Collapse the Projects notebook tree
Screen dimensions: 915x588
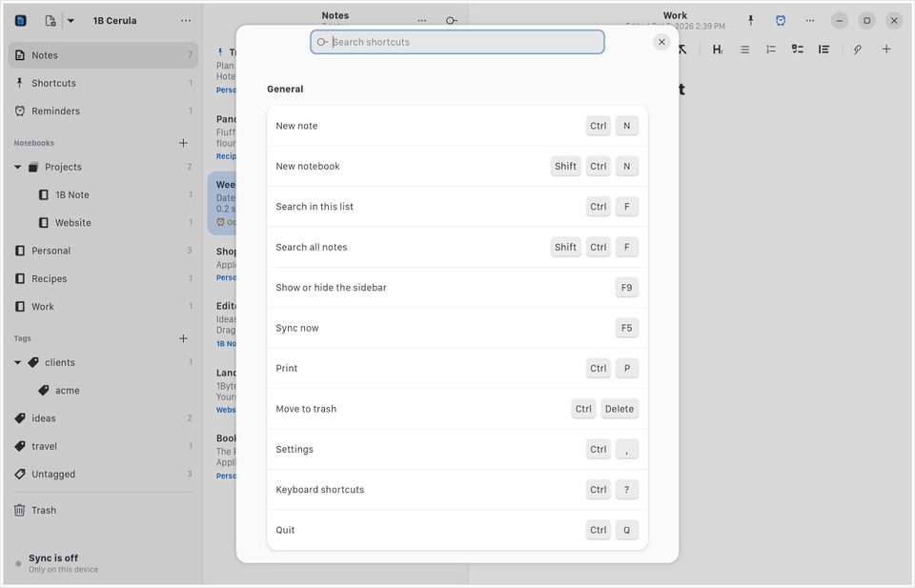17,167
